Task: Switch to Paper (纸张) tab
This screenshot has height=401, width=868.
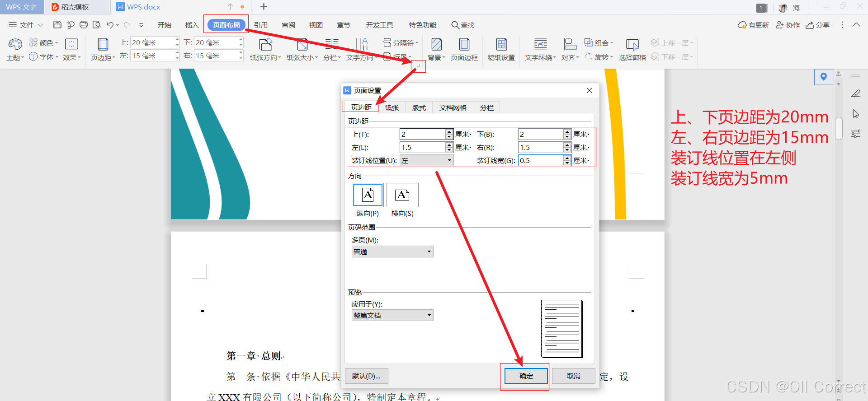Action: (x=392, y=107)
